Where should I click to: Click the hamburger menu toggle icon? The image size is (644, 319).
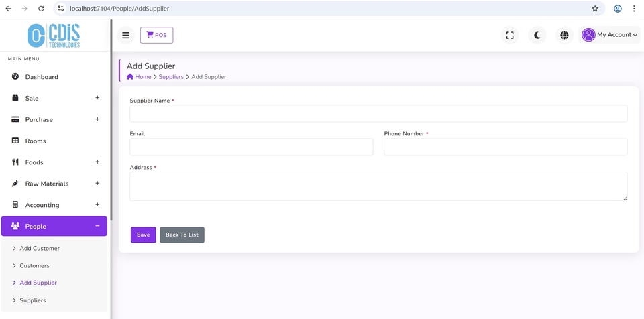(125, 36)
